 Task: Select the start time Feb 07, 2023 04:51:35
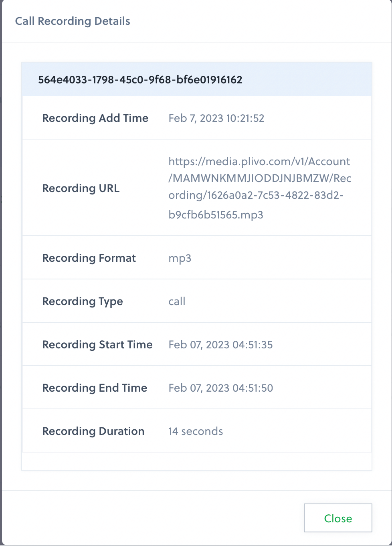(220, 344)
